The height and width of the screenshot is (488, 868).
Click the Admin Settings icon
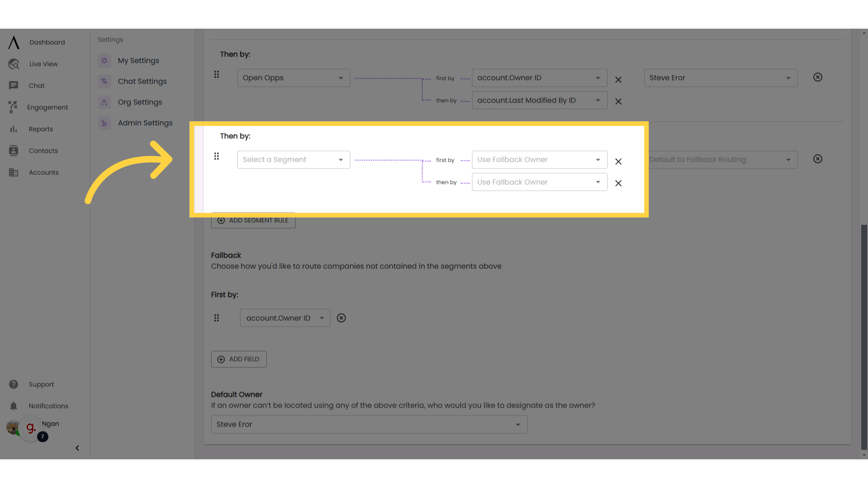point(104,123)
